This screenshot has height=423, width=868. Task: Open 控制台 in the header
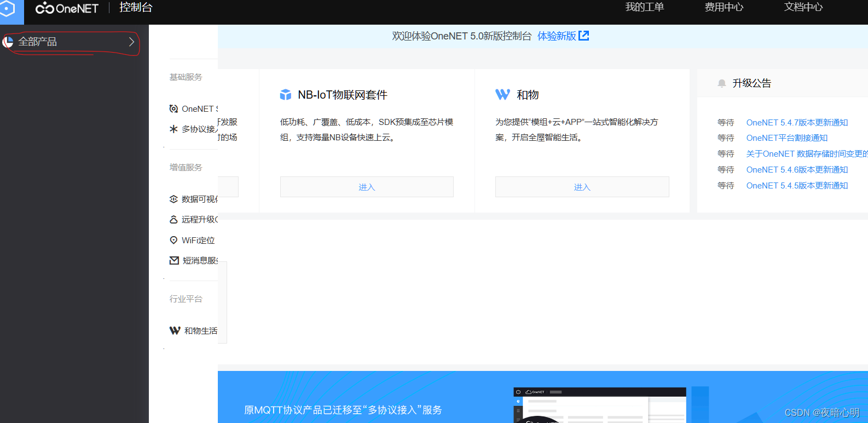click(x=136, y=8)
